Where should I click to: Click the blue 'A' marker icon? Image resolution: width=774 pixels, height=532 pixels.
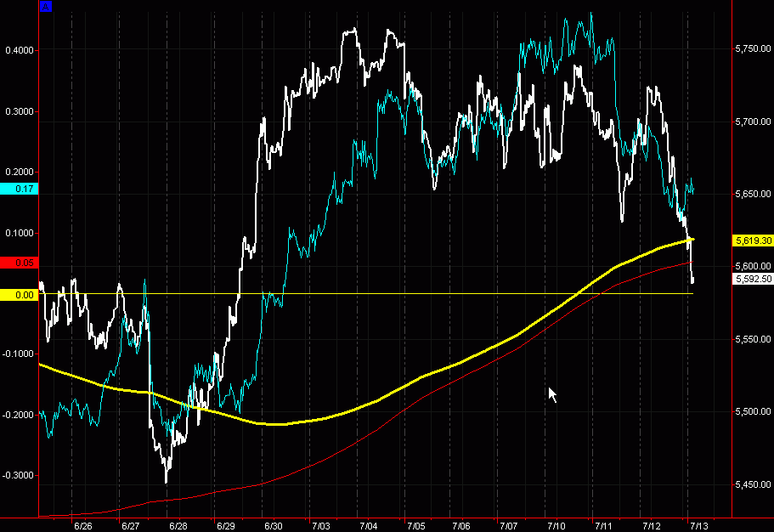click(x=45, y=7)
